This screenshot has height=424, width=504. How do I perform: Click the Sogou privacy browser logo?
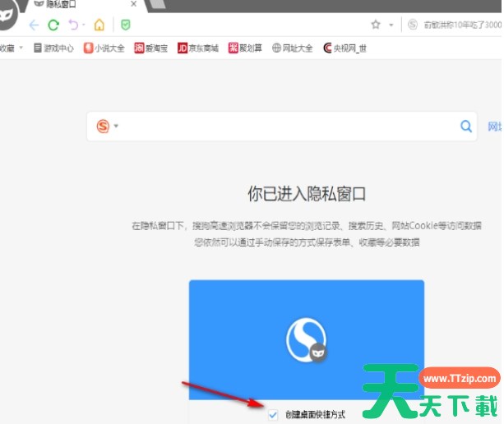307,339
